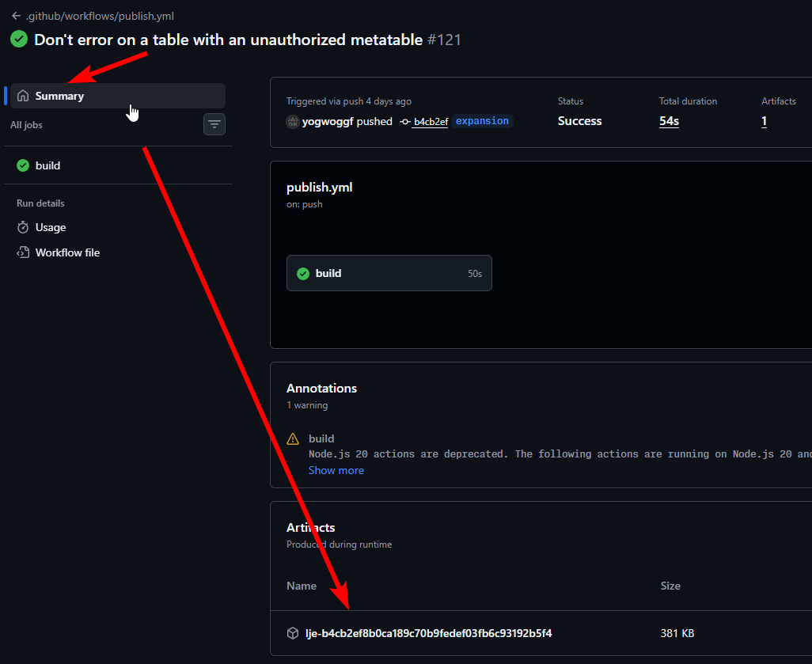Click the Artifacts count link 1
The image size is (812, 664).
[x=764, y=121]
